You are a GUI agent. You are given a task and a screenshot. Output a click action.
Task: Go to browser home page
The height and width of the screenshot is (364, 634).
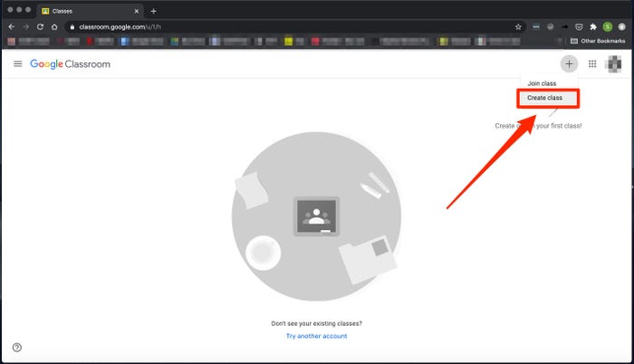pyautogui.click(x=54, y=26)
